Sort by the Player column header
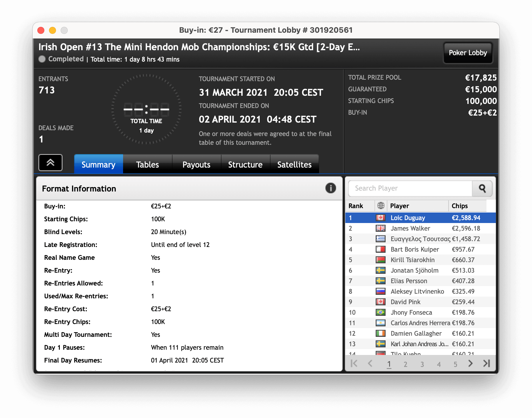Image resolution: width=532 pixels, height=418 pixels. coord(417,206)
